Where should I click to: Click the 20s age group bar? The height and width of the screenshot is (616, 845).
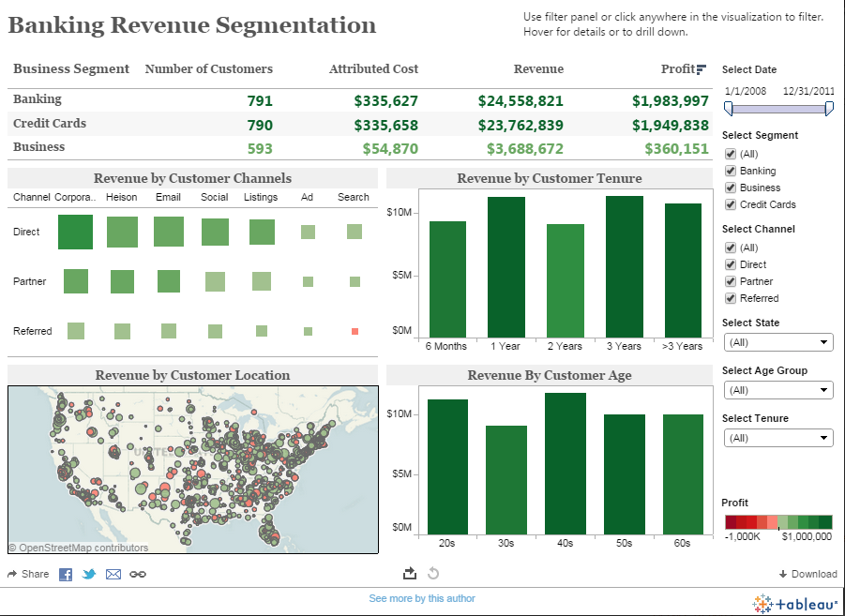click(x=448, y=467)
